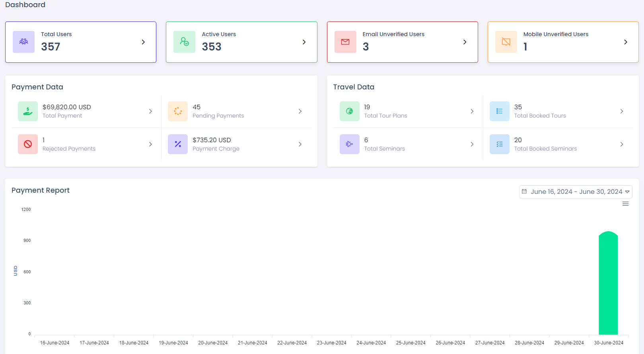Click the $735.20 USD amount

coord(212,140)
